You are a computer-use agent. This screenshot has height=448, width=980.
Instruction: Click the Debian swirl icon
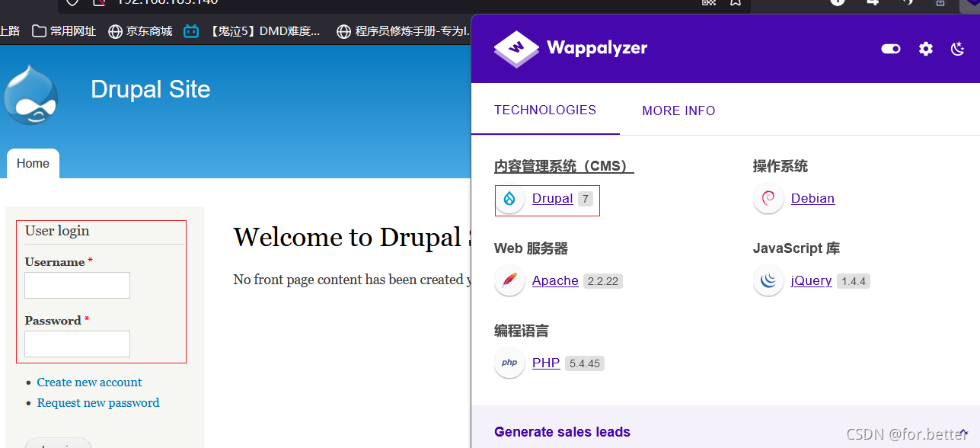[x=768, y=199]
